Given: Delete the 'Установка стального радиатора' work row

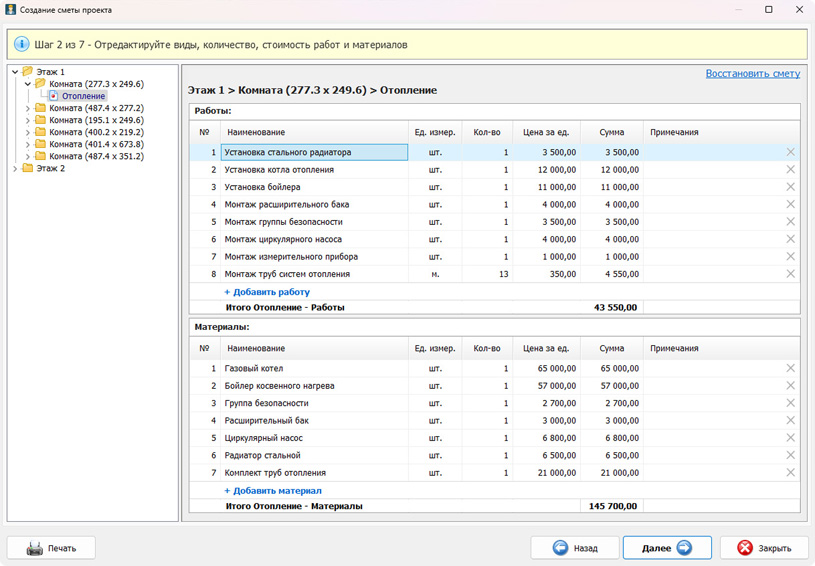Looking at the screenshot, I should click(x=790, y=152).
